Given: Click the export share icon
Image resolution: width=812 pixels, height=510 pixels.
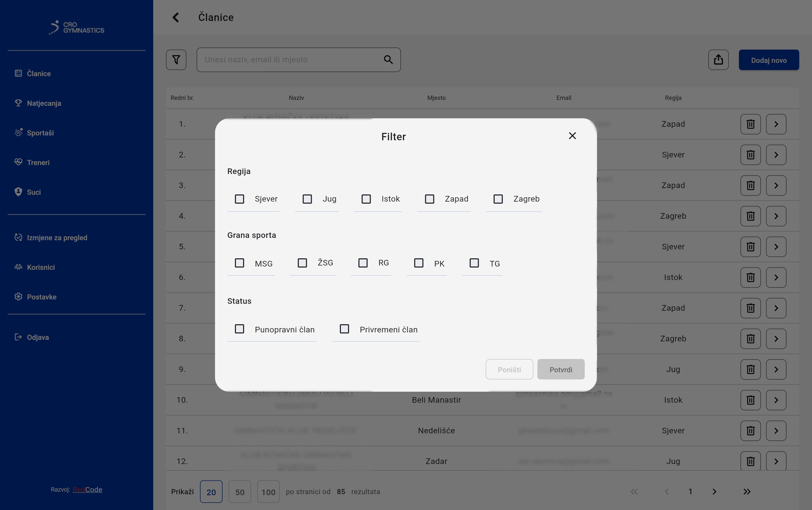Looking at the screenshot, I should pos(718,60).
